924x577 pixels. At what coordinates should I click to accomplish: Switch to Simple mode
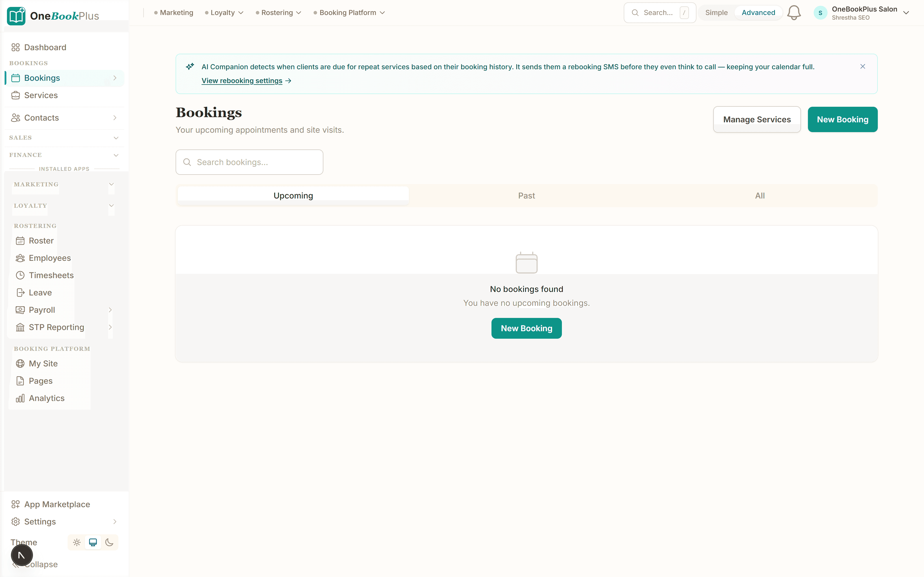716,12
